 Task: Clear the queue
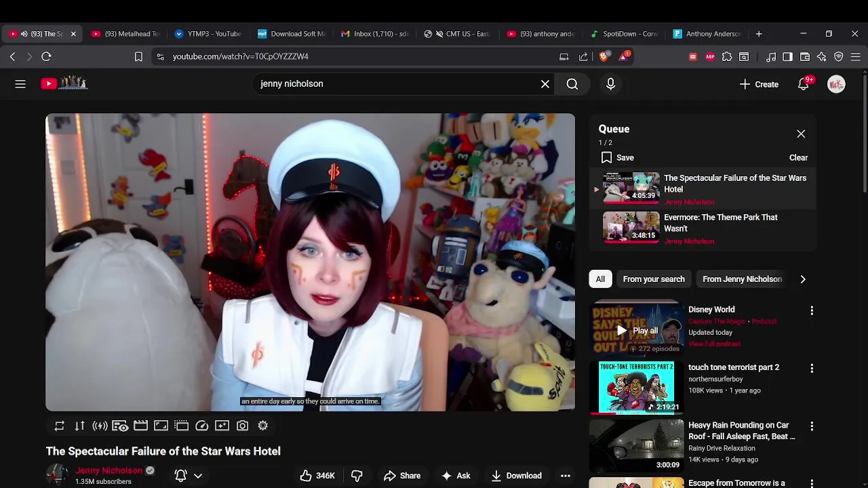tap(798, 157)
